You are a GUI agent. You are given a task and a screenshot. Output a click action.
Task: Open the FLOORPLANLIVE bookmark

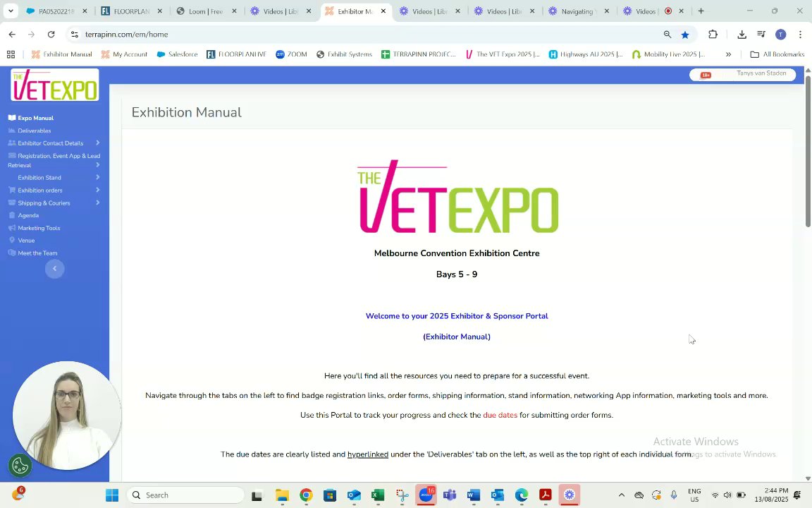click(x=236, y=54)
